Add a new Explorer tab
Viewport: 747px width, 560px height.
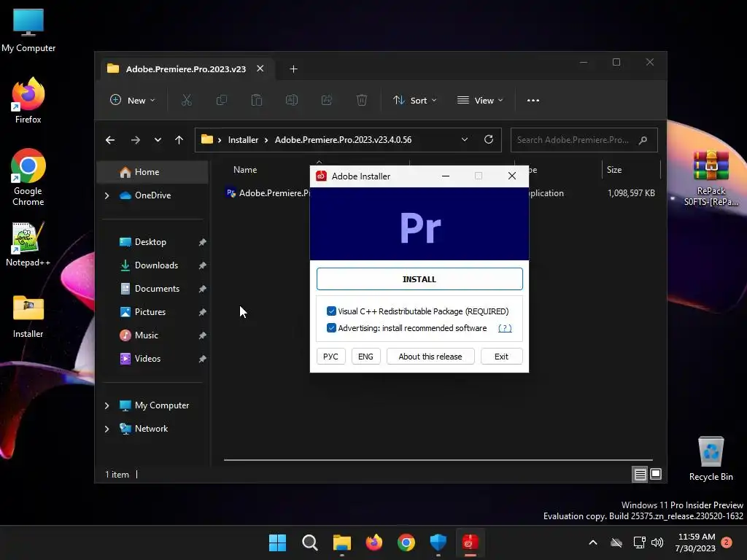(293, 69)
